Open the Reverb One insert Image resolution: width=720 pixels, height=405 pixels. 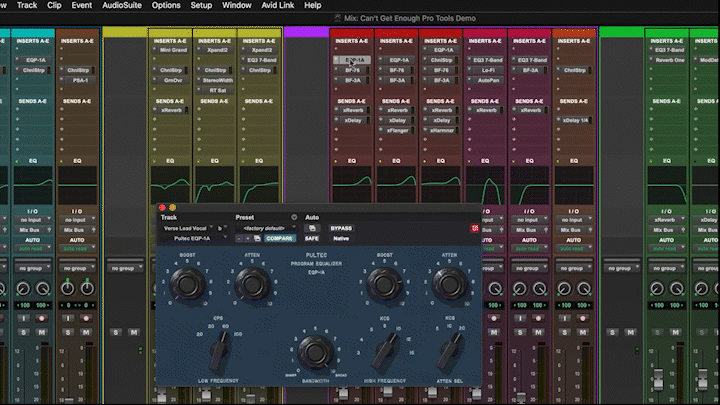click(669, 60)
